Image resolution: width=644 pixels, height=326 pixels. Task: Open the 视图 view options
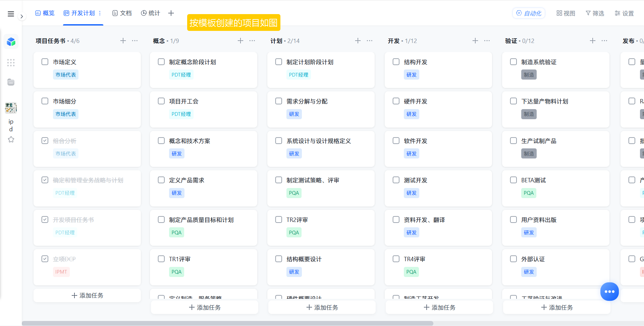[566, 13]
